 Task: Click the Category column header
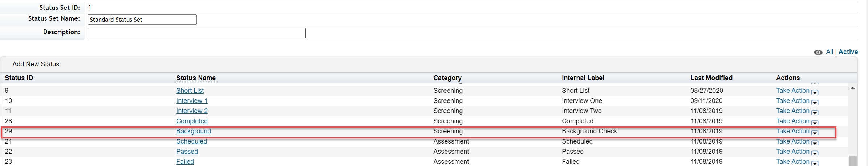click(x=447, y=78)
